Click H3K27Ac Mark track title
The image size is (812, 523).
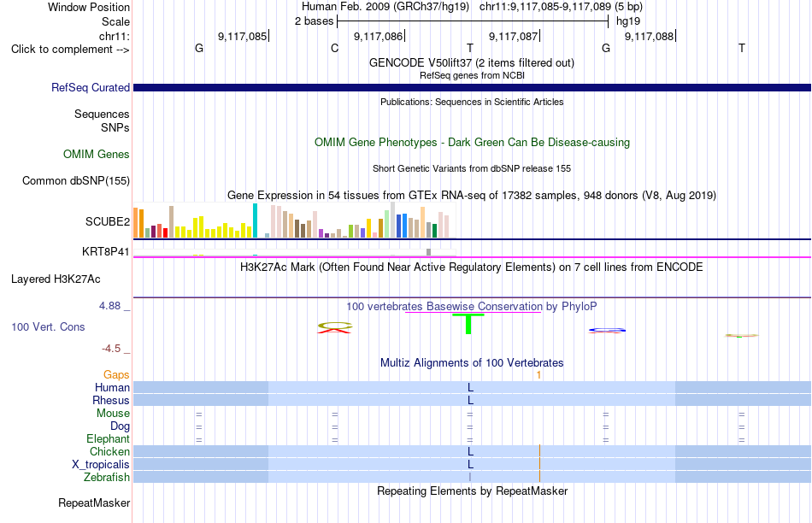coord(472,267)
